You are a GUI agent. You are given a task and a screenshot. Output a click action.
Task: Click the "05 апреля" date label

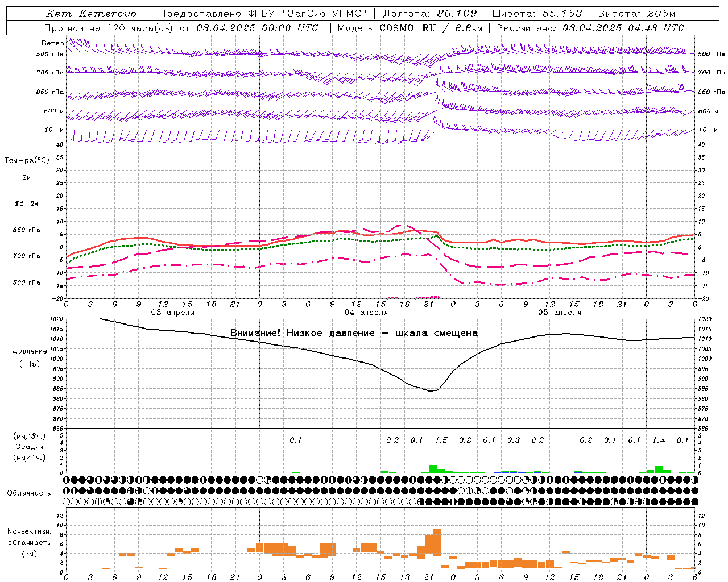click(x=559, y=312)
